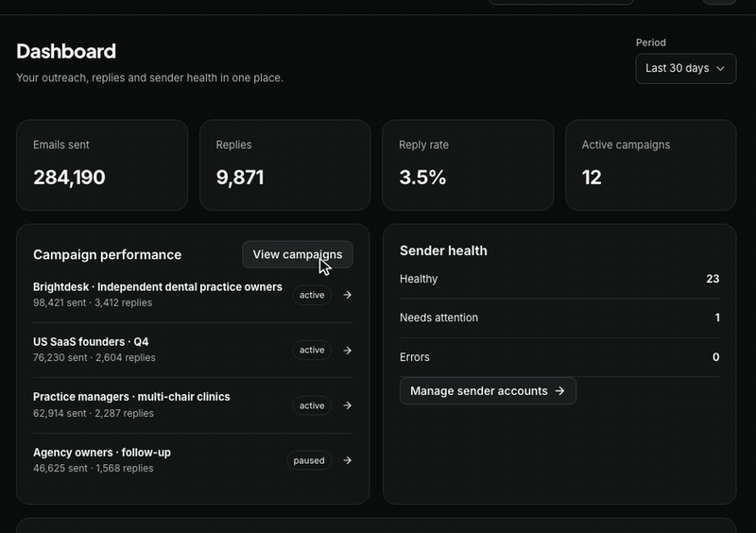Viewport: 756px width, 533px height.
Task: Click the Reply rate value 3.5%
Action: click(422, 178)
